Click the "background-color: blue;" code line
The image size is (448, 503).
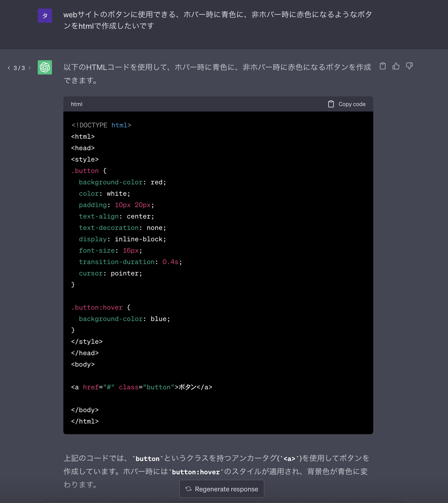coord(124,319)
